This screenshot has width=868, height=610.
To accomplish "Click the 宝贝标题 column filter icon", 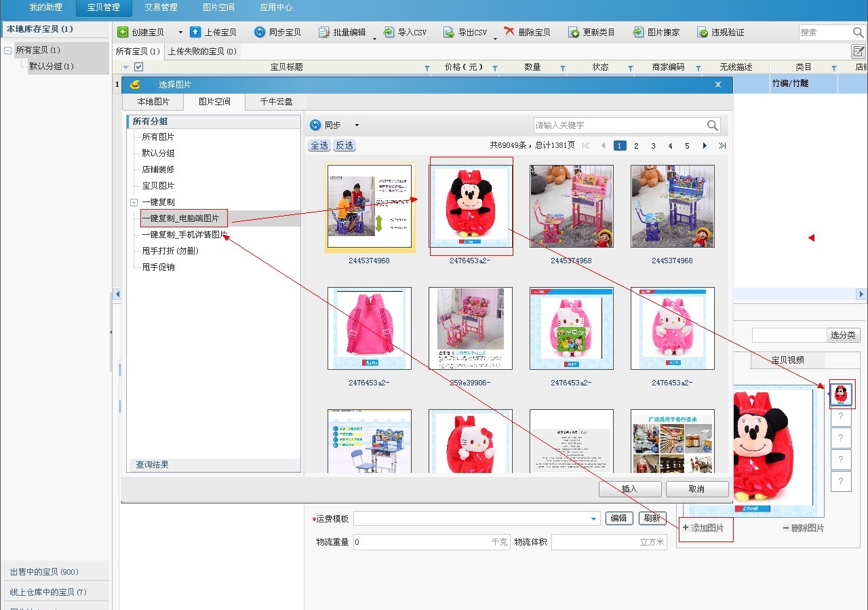I will [x=427, y=68].
